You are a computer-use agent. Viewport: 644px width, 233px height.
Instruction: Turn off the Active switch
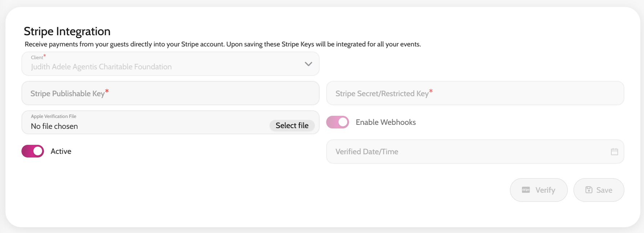pos(33,151)
